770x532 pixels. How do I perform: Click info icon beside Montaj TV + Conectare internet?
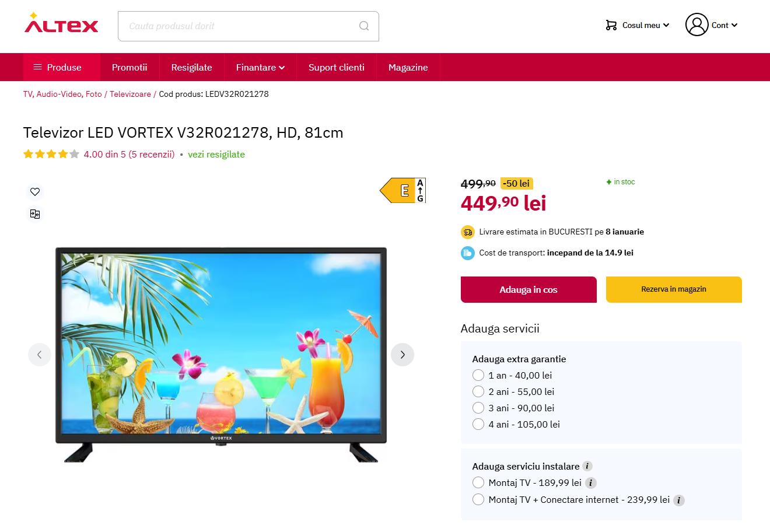coord(679,501)
